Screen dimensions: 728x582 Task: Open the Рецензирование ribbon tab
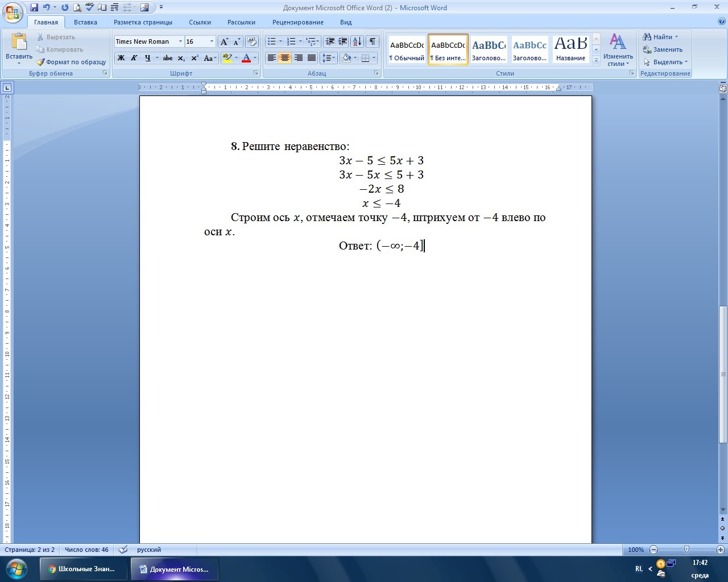pos(297,22)
